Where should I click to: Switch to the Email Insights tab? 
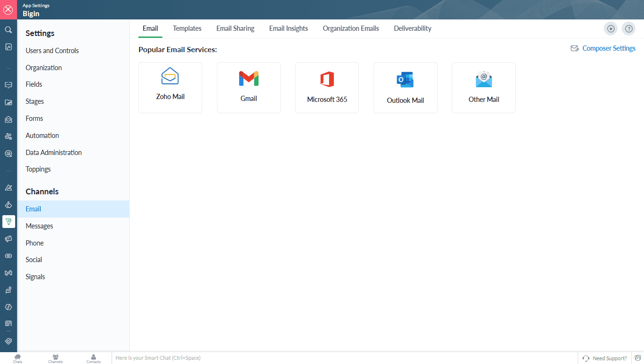pyautogui.click(x=288, y=28)
